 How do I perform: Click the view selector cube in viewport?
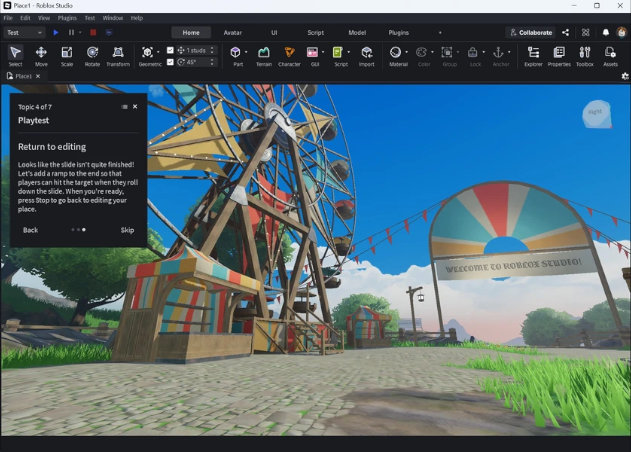pyautogui.click(x=597, y=114)
